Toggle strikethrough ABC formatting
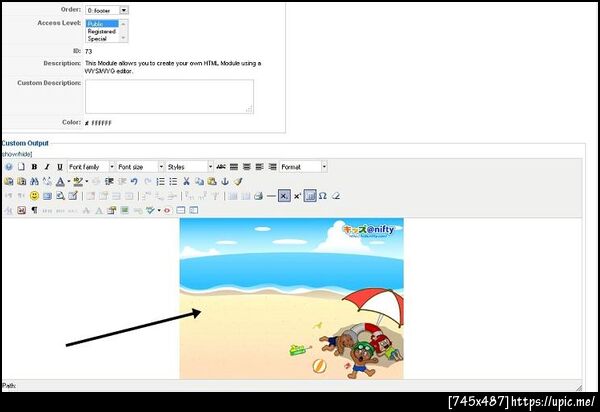Screen dimensions: 600x412 point(221,167)
